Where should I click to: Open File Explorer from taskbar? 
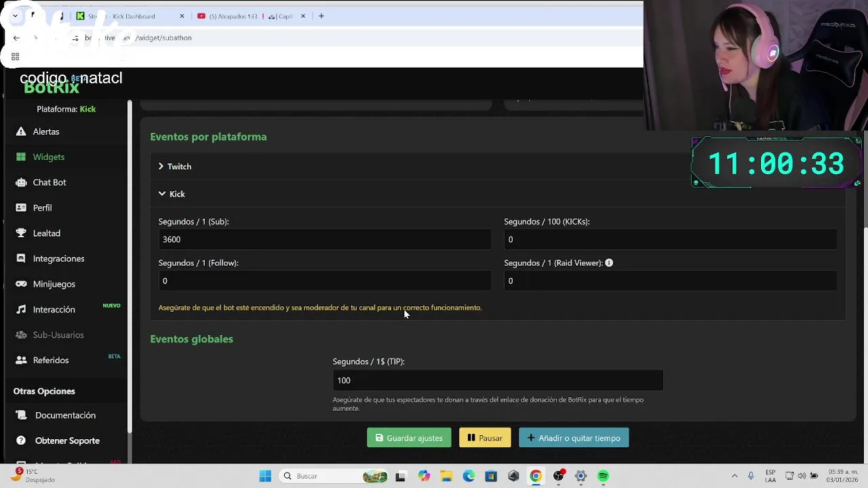pos(446,476)
